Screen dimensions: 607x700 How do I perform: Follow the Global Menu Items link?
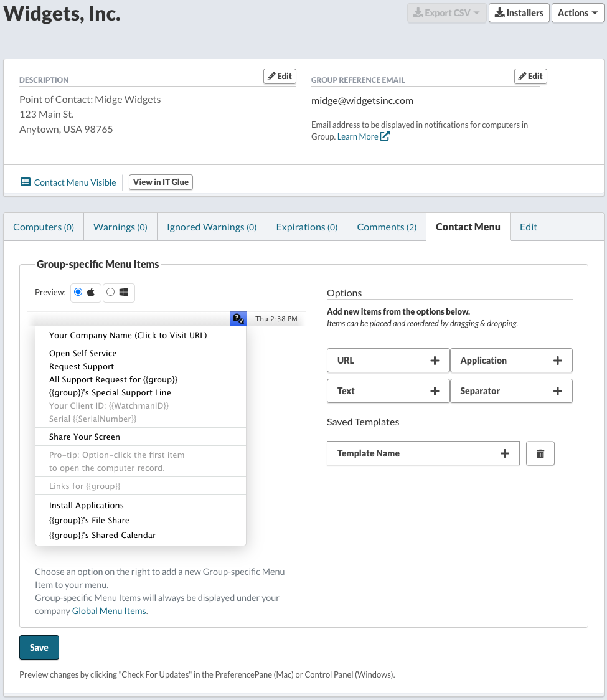(110, 611)
